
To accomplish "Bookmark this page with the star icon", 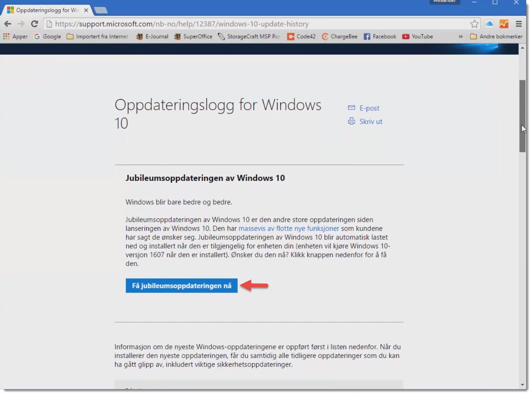I will tap(474, 24).
